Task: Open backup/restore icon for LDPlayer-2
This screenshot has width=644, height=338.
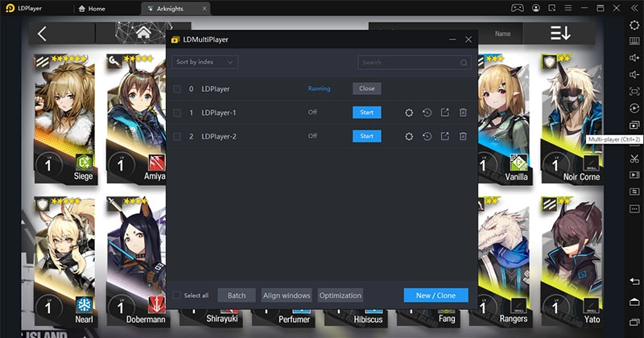Action: coord(427,136)
